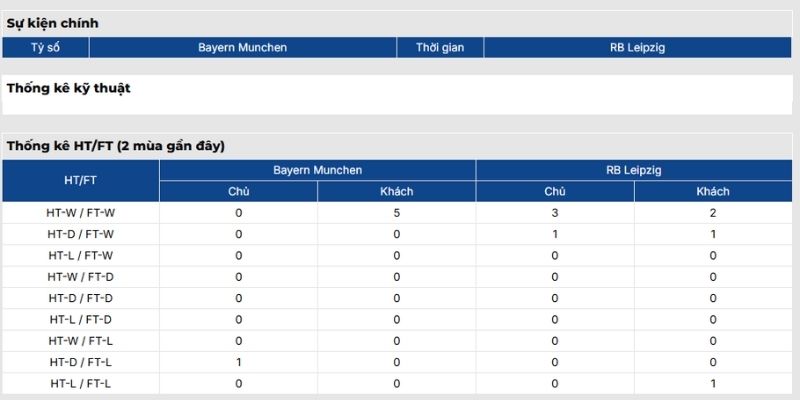Click the value 3 in the HT-W / FT-W row
The width and height of the screenshot is (800, 400).
coord(555,213)
